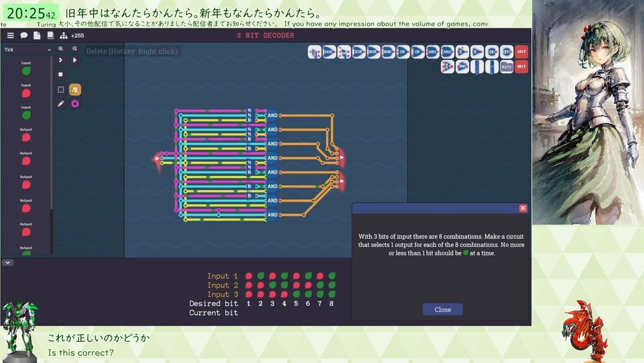Image resolution: width=644 pixels, height=363 pixels.
Task: Select the AND gate beside switch component
Action: click(x=447, y=52)
